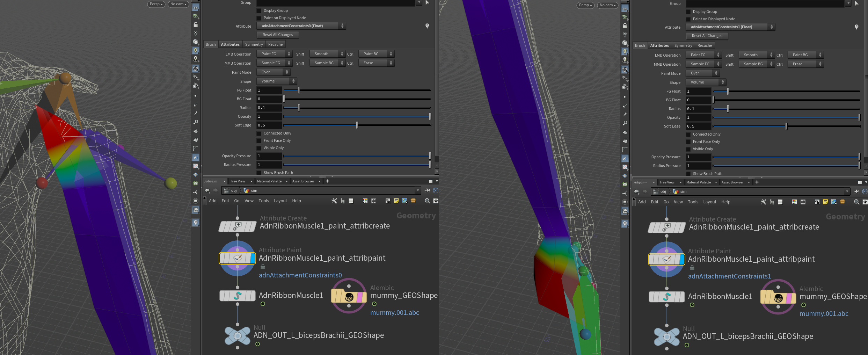868x355 pixels.
Task: Click the network overview eye icon
Action: (436, 201)
